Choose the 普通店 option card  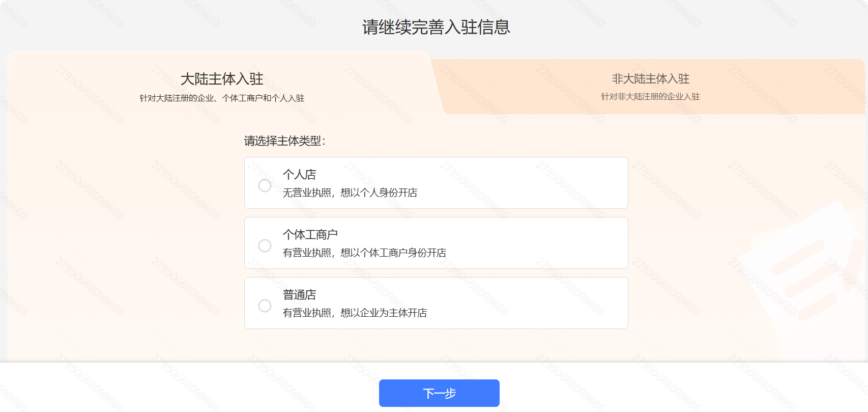437,303
